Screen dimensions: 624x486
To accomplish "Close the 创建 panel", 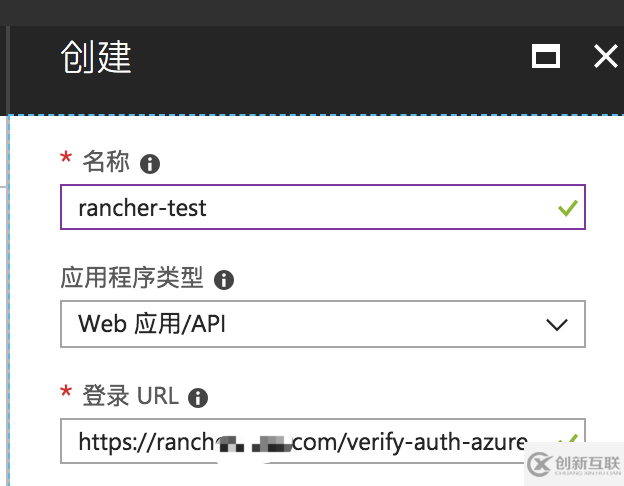I will 606,56.
